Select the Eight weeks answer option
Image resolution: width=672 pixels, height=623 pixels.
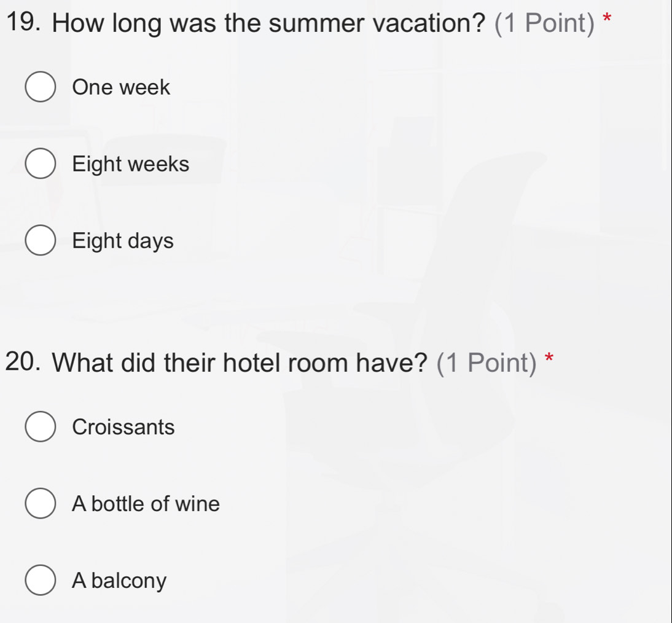coord(40,164)
